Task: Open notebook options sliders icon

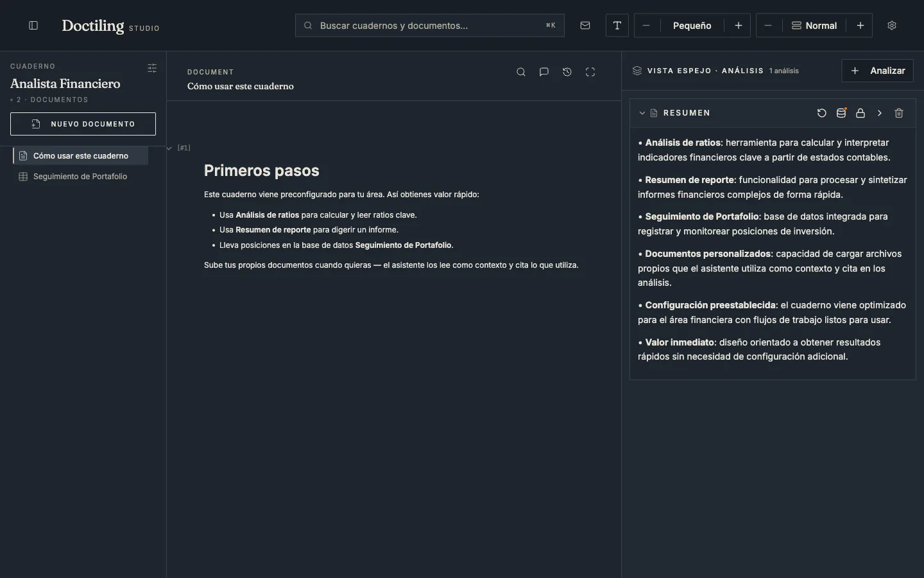Action: 152,68
